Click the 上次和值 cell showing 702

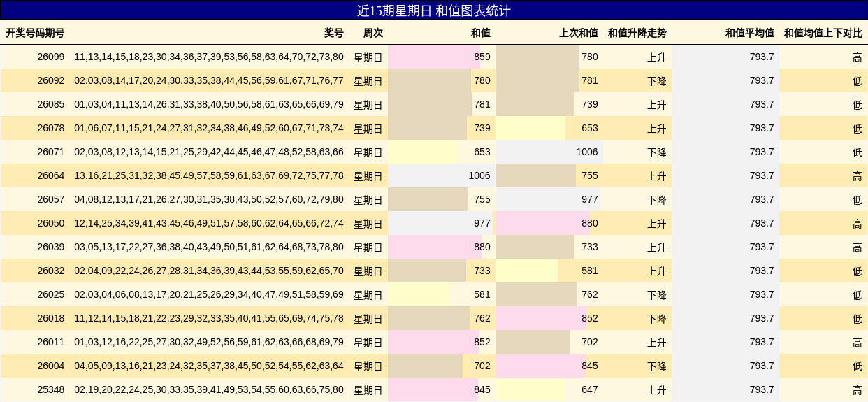coord(549,342)
